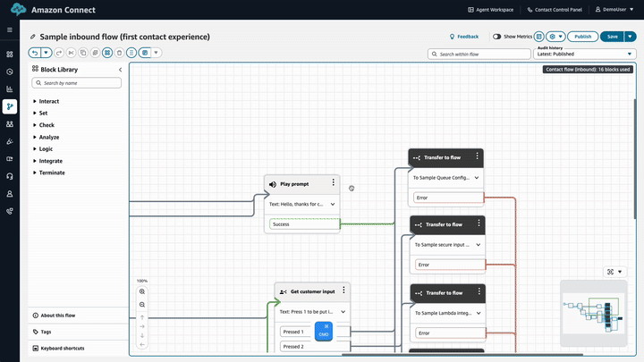Open Play prompt block options menu
Image resolution: width=644 pixels, height=362 pixels.
click(x=333, y=183)
